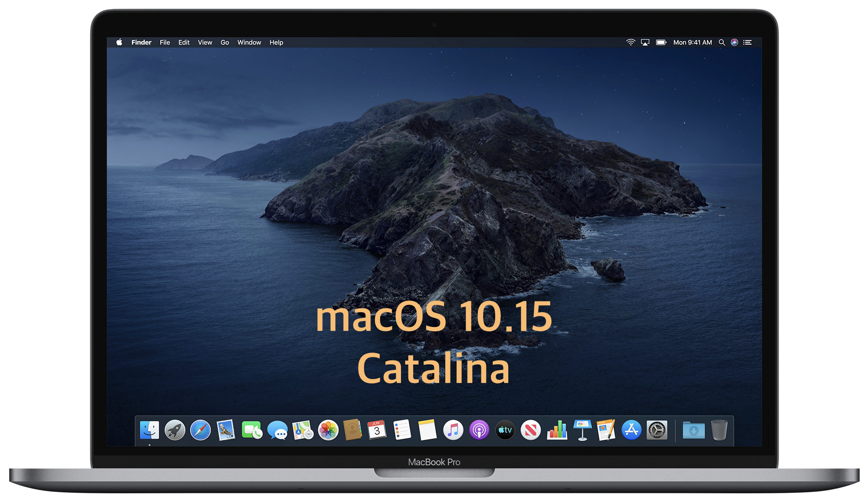This screenshot has height=502, width=868.
Task: Open Finder from the Dock
Action: [149, 430]
